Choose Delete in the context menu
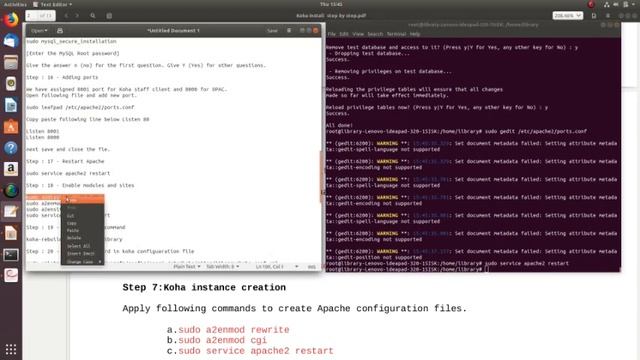The width and height of the screenshot is (640, 360). pos(82,238)
